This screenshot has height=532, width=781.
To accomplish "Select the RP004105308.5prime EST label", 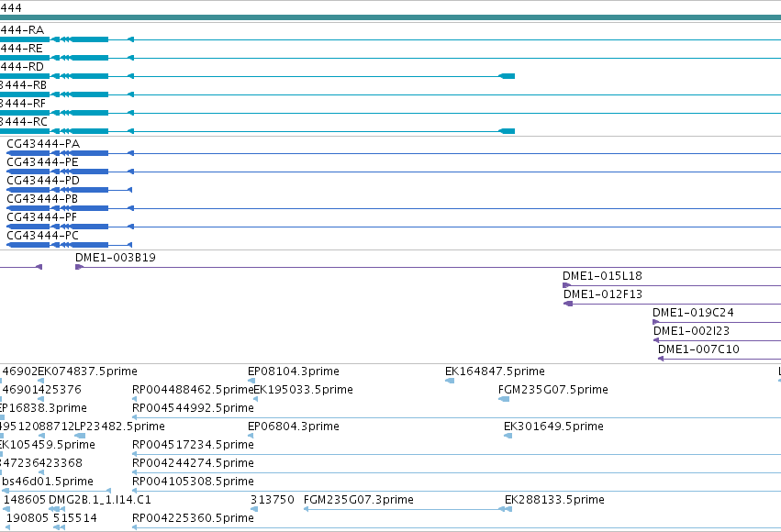I will [x=193, y=482].
